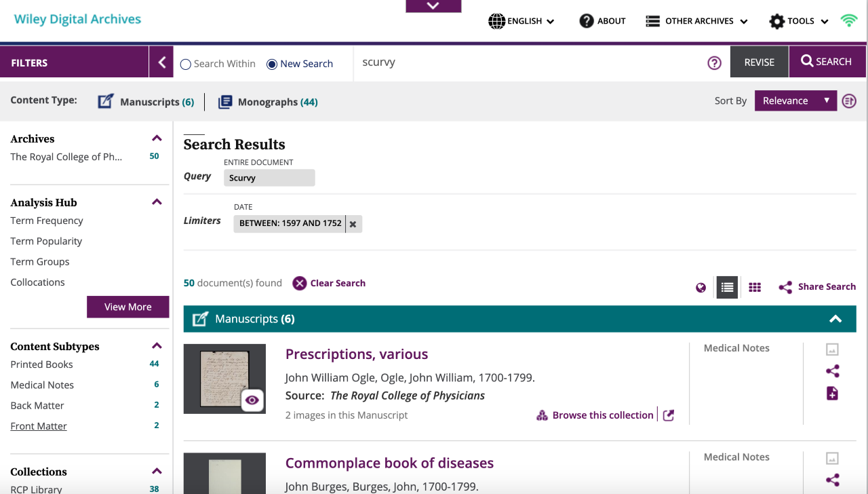
Task: Click the ABOUT menu label
Action: tap(612, 21)
